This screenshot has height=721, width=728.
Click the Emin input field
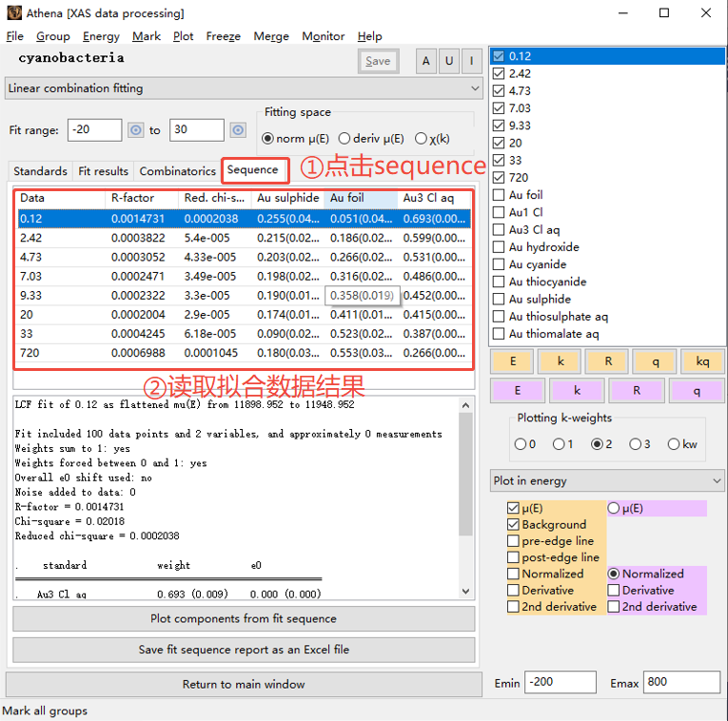[x=561, y=682]
